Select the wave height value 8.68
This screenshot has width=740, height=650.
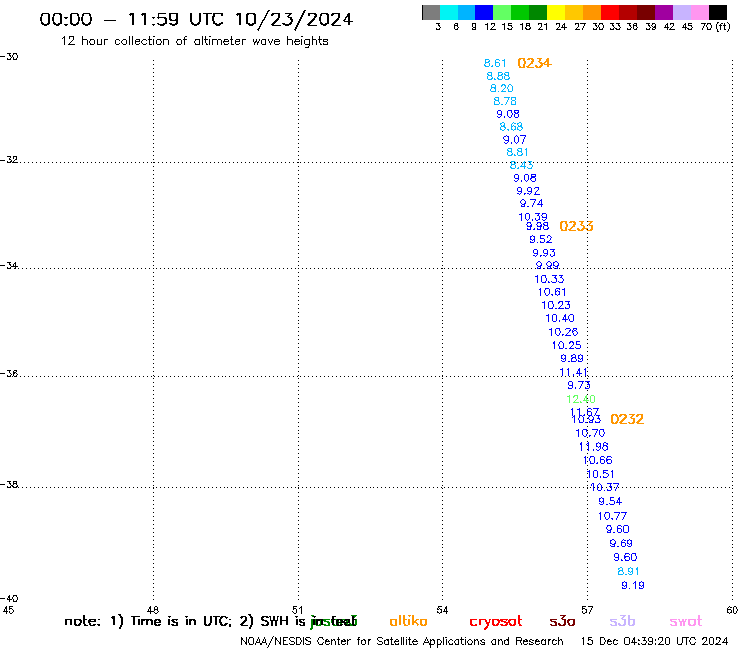(511, 127)
